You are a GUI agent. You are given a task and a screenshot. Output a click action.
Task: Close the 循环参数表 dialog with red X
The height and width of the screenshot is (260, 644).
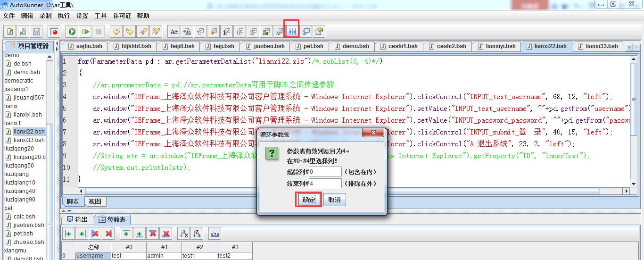374,133
